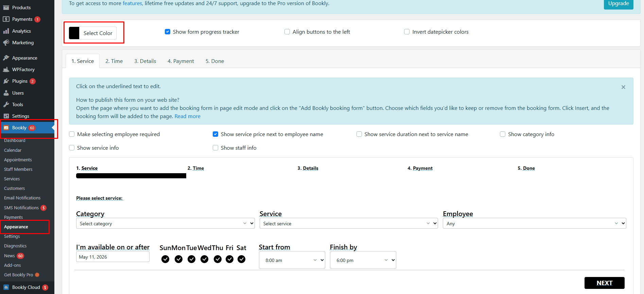Click the Tools wrench icon
Viewport: 644px width, 294px height.
click(x=6, y=104)
